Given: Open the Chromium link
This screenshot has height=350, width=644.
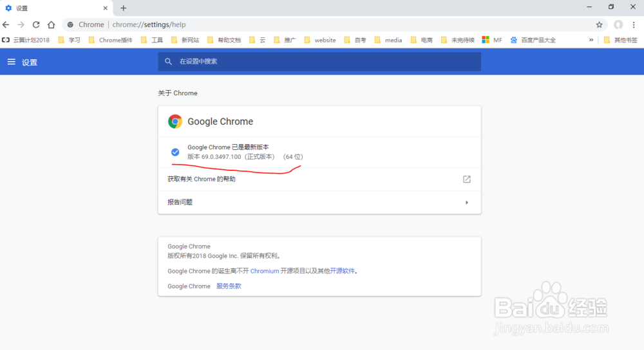Looking at the screenshot, I should click(265, 271).
